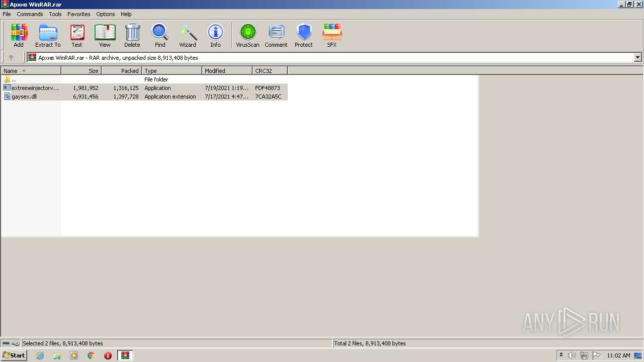
Task: Open the Favorites menu
Action: pyautogui.click(x=79, y=14)
